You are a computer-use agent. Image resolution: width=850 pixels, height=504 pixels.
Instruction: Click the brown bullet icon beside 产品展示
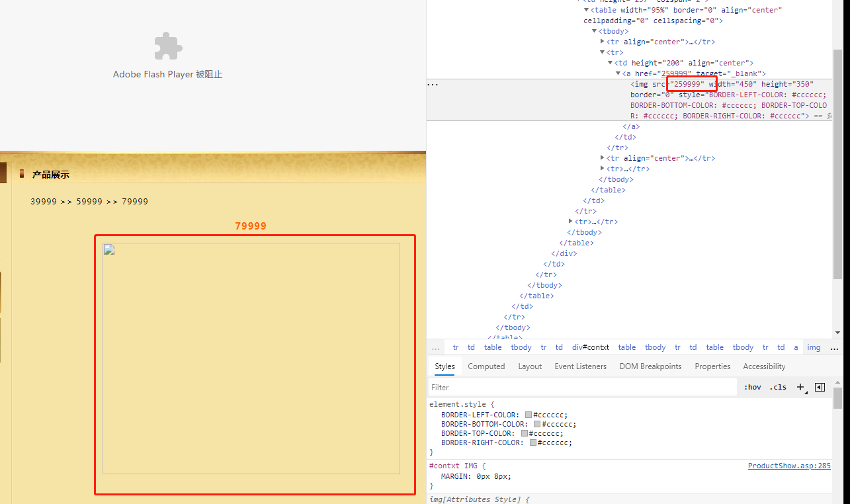tap(22, 174)
